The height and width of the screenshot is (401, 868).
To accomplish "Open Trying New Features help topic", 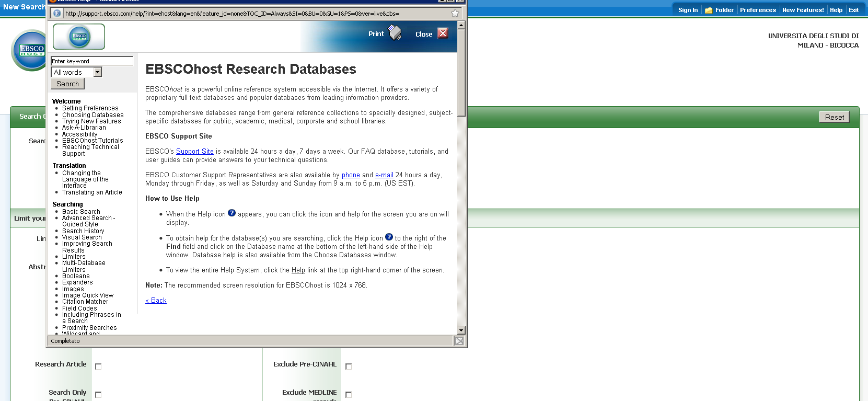I will [91, 121].
